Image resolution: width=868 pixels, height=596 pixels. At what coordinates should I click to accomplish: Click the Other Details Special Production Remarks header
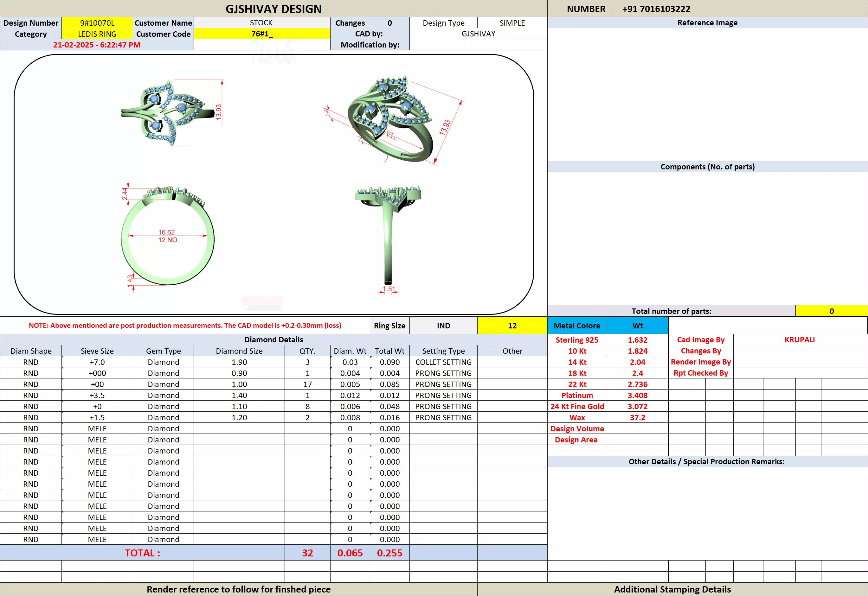pos(706,461)
